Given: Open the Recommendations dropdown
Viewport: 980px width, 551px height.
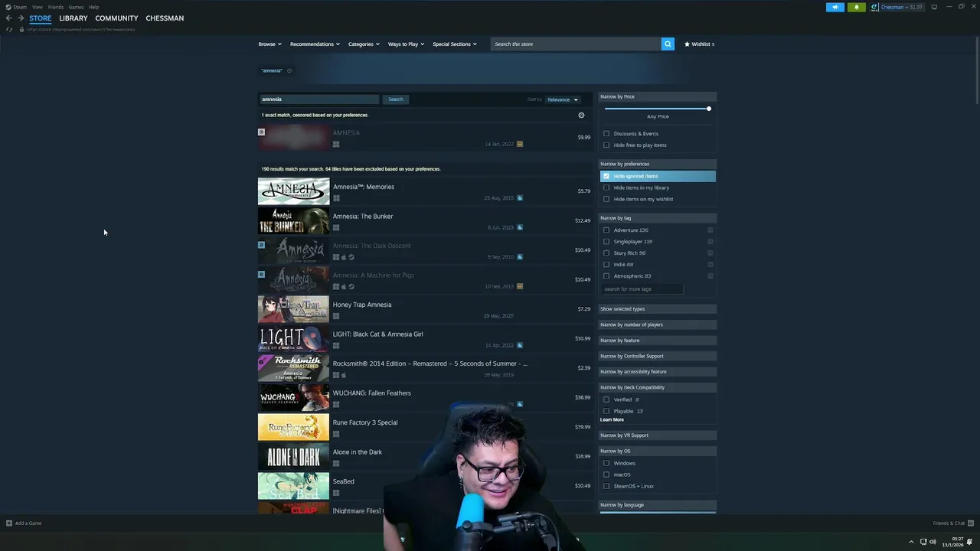Looking at the screenshot, I should pos(315,44).
